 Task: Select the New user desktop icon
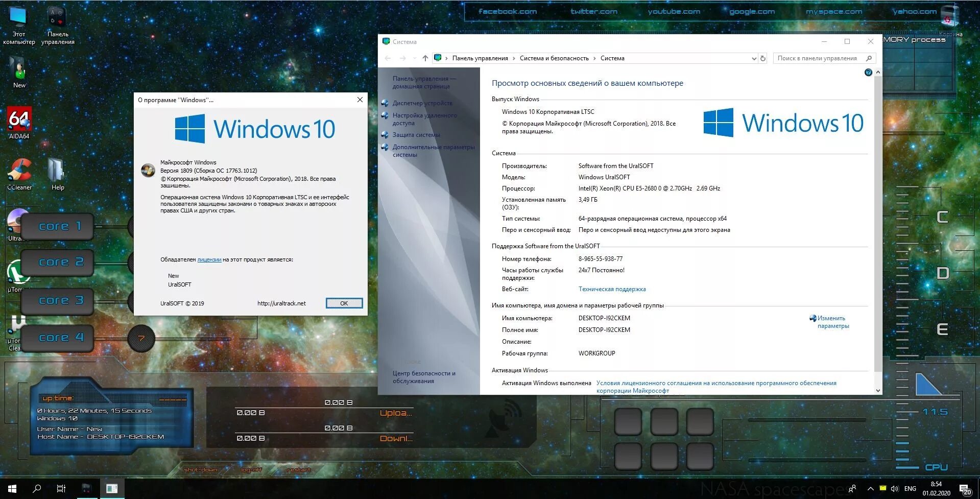tap(19, 72)
